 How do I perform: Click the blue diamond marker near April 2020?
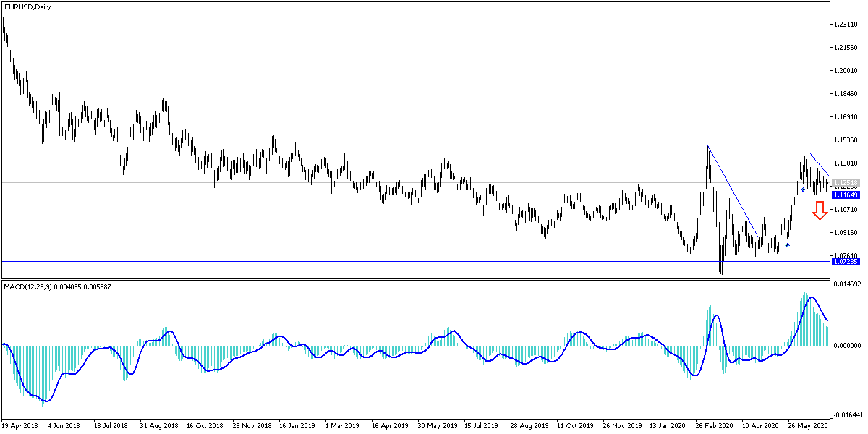coord(786,245)
